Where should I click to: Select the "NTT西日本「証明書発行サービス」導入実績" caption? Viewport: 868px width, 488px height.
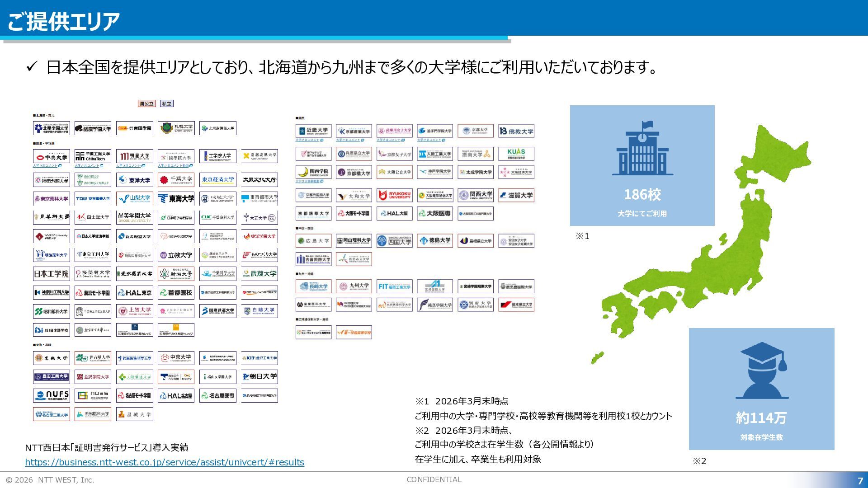(107, 447)
